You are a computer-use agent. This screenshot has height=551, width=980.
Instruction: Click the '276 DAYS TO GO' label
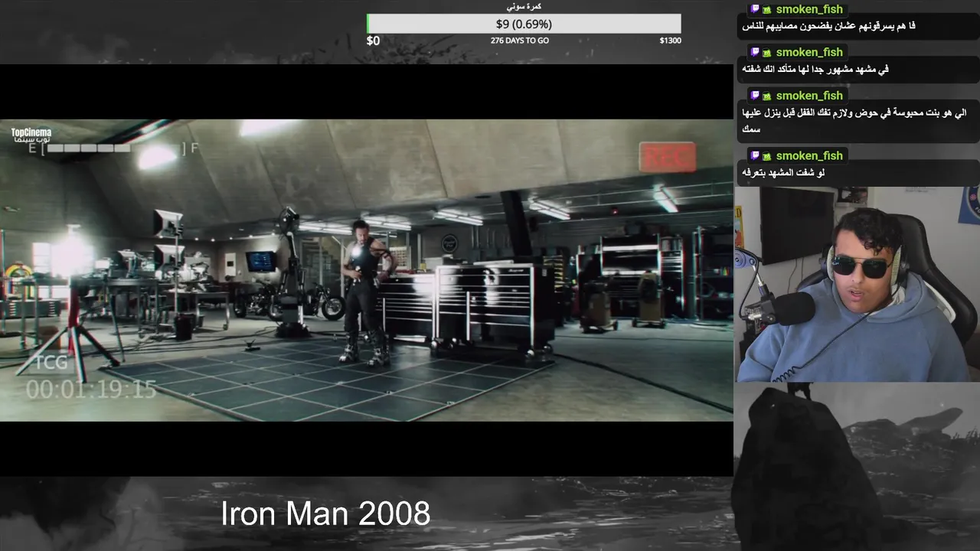point(520,41)
